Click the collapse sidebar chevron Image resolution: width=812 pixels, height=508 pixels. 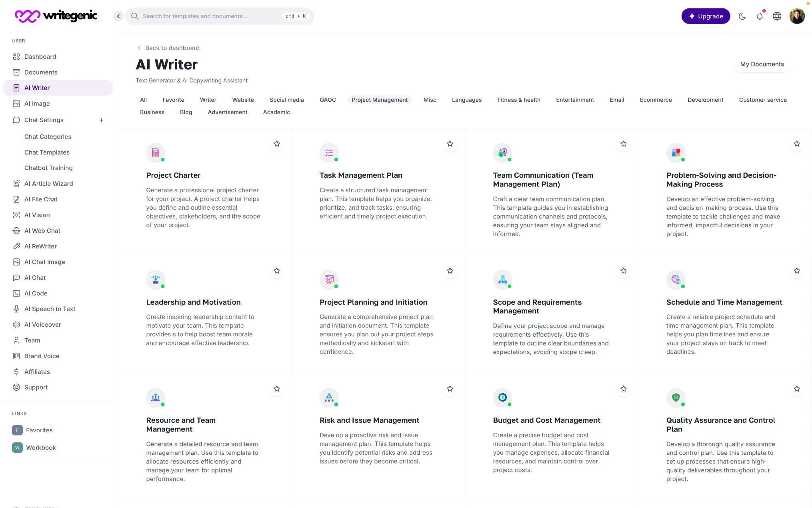(118, 16)
